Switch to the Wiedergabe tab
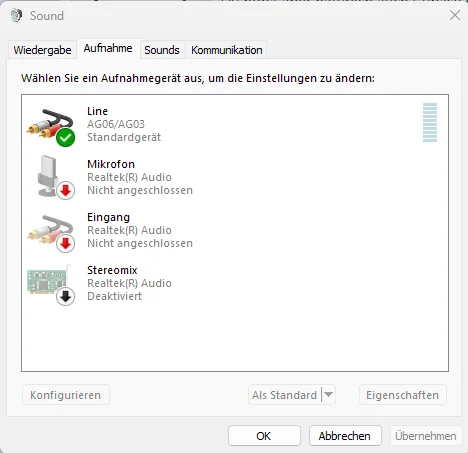Viewport: 468px width, 453px height. [x=42, y=50]
